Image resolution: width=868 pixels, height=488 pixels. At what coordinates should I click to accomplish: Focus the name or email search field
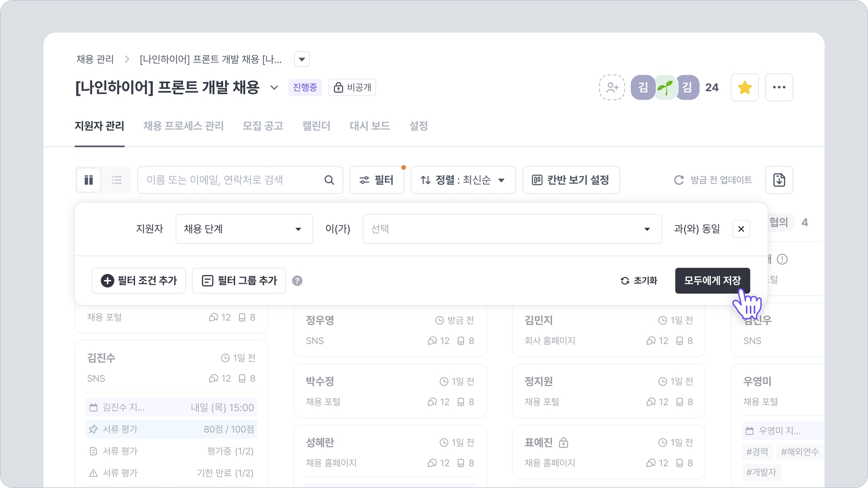click(x=240, y=180)
